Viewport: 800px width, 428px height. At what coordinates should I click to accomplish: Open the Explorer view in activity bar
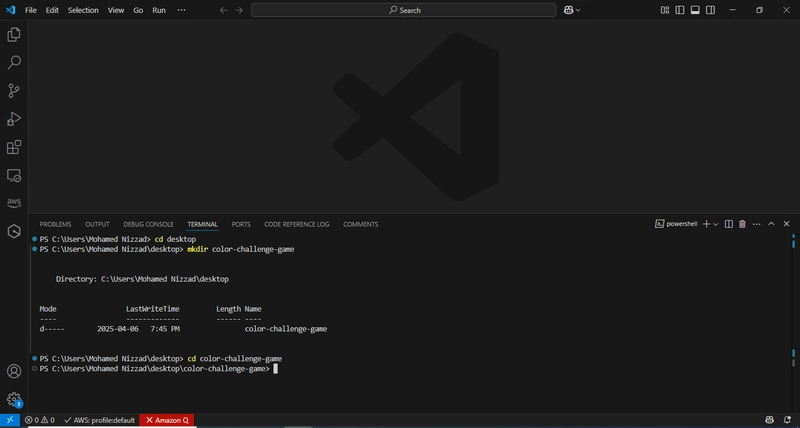(x=14, y=35)
